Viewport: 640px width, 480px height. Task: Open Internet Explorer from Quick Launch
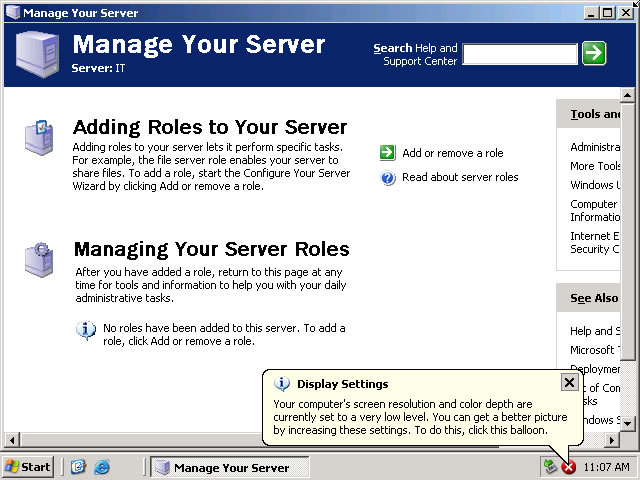point(102,467)
